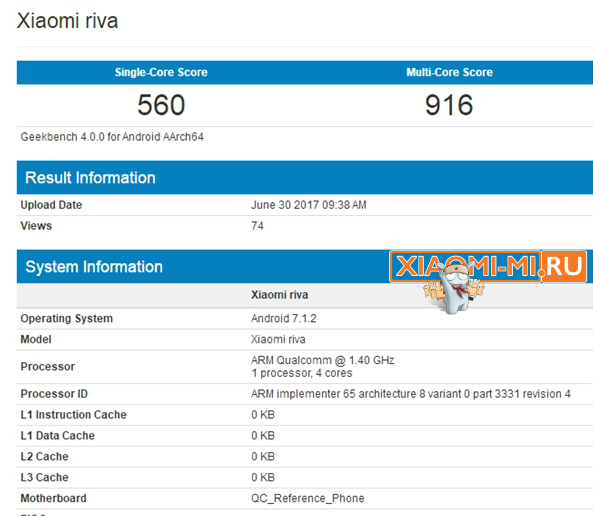
Task: Click the L1 Instruction Cache label
Action: coord(73,415)
